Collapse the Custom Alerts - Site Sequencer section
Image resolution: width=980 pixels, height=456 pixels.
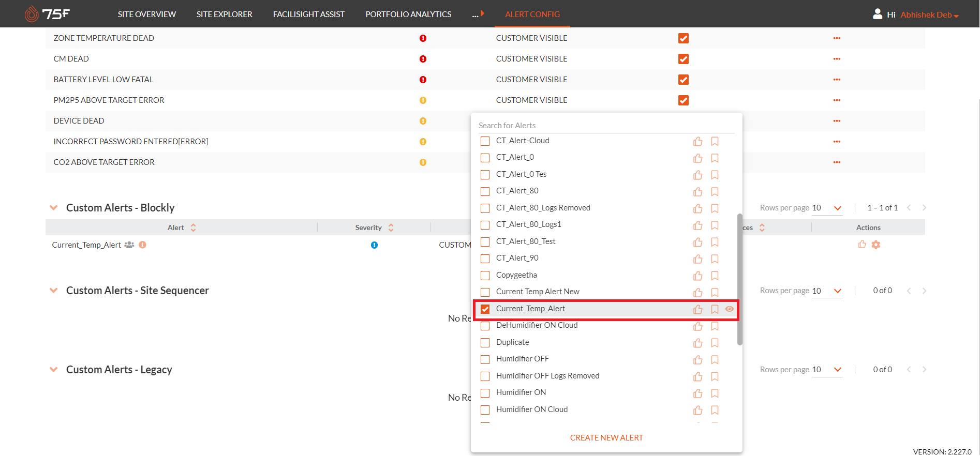pos(53,291)
